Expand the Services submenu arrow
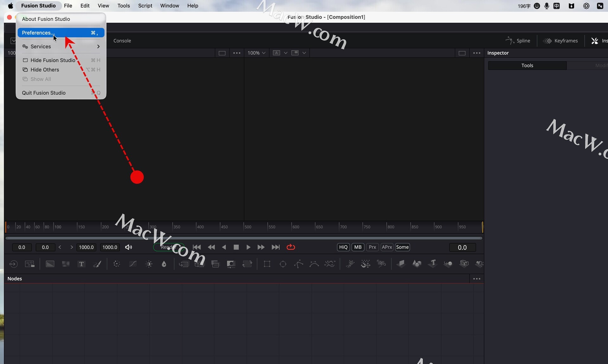 [98, 47]
